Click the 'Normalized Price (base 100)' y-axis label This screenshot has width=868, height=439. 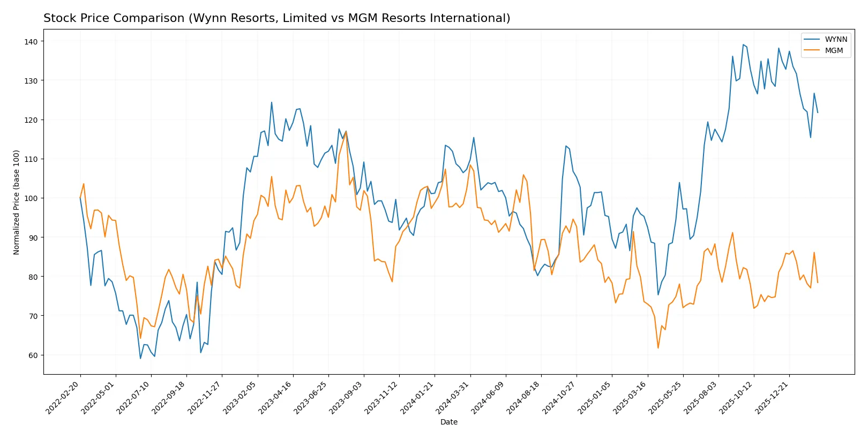17,202
